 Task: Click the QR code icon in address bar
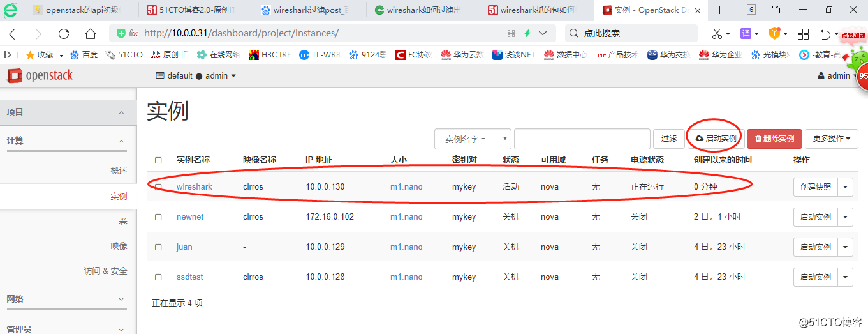(x=511, y=33)
